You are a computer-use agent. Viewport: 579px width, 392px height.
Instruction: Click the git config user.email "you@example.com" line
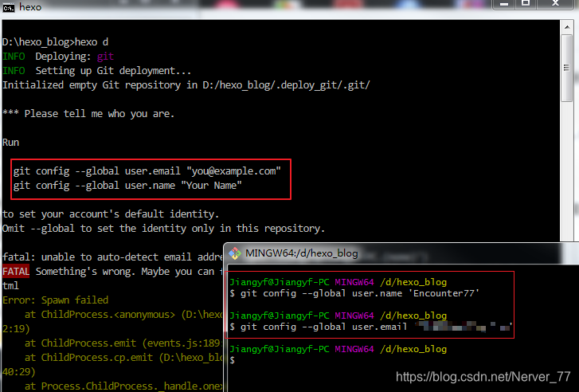147,171
